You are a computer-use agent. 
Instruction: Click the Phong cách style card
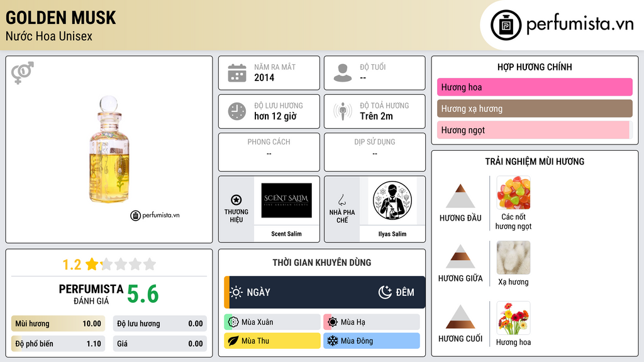pos(269,152)
